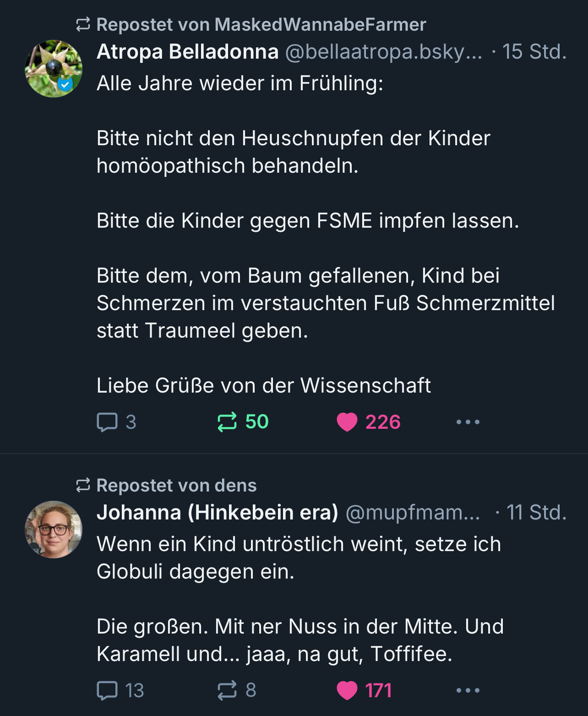This screenshot has width=588, height=716.
Task: Click the @mupfmam handle
Action: pyautogui.click(x=412, y=513)
